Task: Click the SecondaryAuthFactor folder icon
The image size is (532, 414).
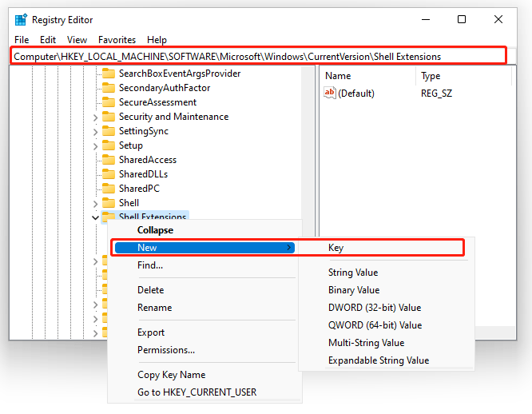Action: (109, 88)
